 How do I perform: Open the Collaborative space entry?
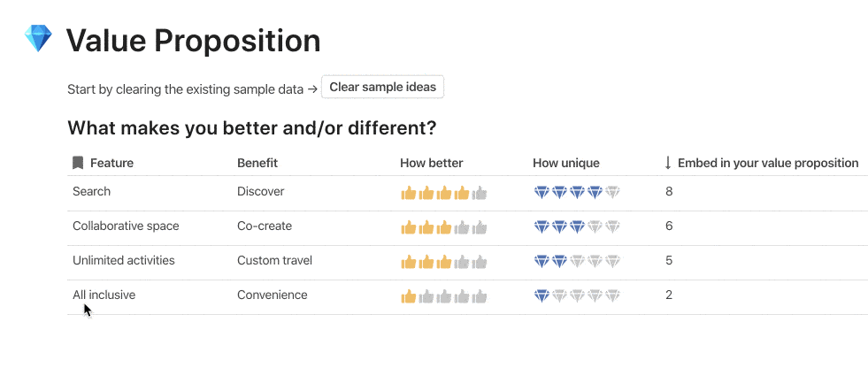(x=126, y=226)
